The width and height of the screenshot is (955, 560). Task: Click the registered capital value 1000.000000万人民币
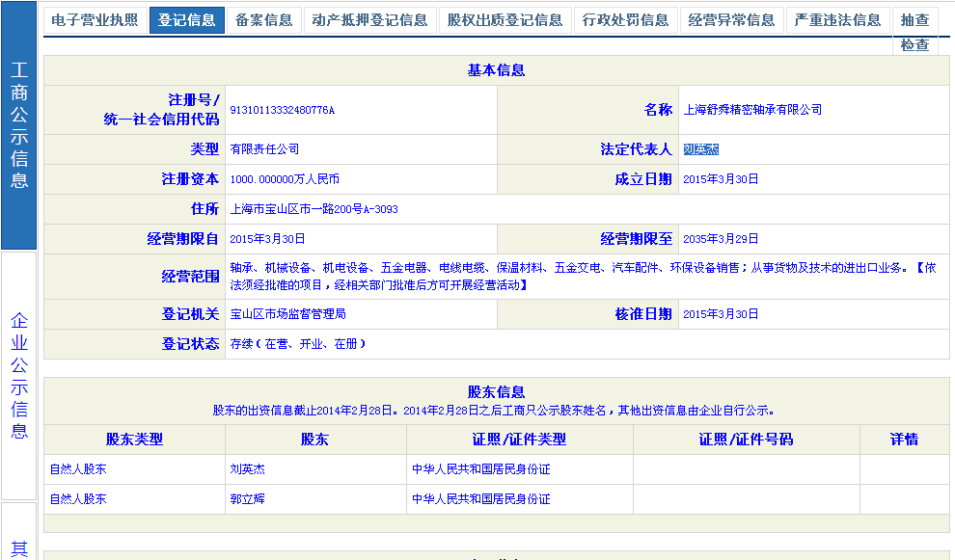click(285, 179)
